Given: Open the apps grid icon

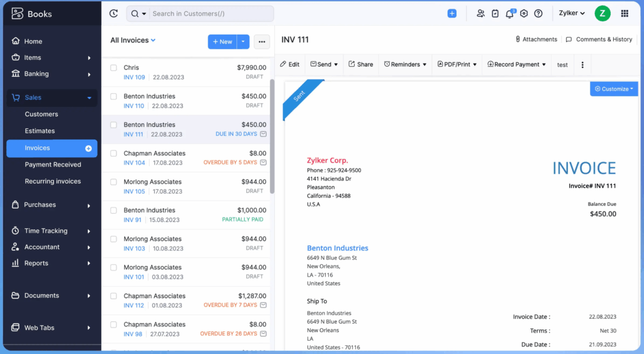Looking at the screenshot, I should 625,13.
